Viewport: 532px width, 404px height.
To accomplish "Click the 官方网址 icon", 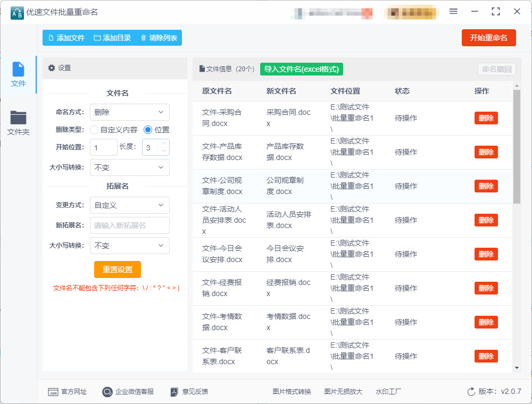I will pos(53,392).
